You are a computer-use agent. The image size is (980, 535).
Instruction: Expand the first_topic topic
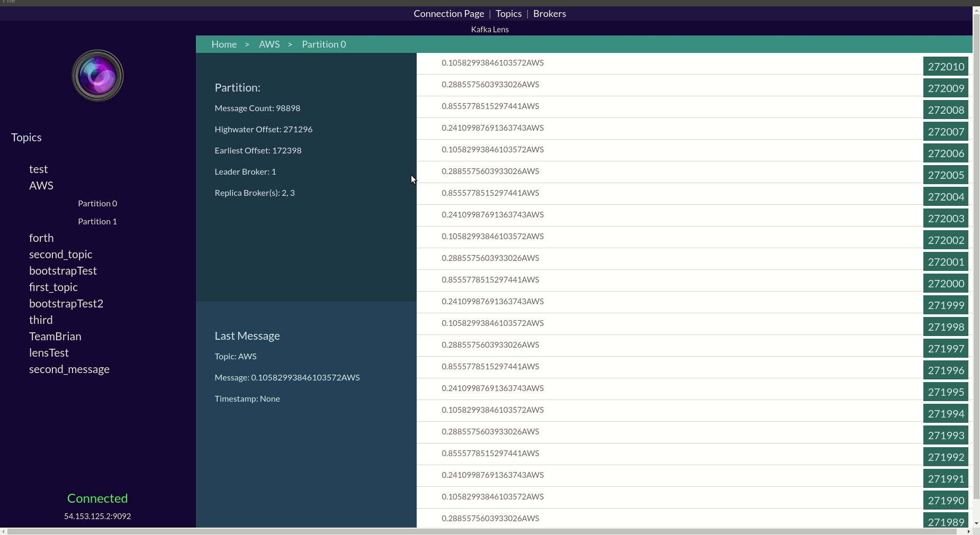click(x=53, y=287)
